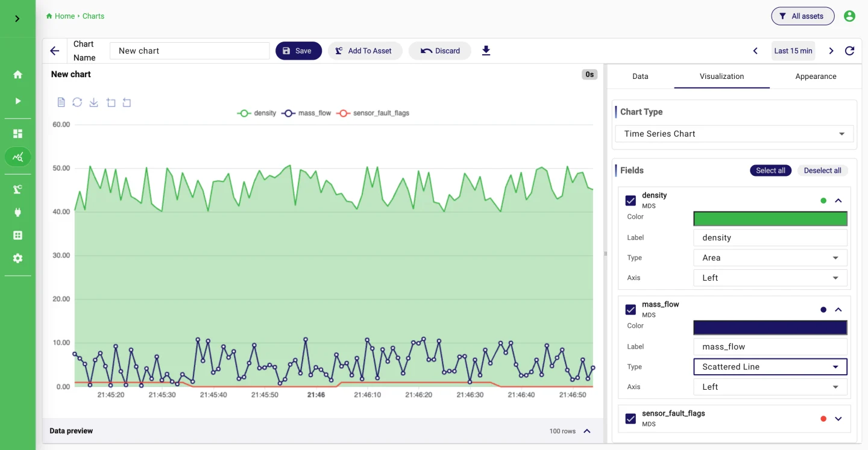Save the chart as image via the chart's download icon
Screen dimensions: 868x450
(93, 102)
